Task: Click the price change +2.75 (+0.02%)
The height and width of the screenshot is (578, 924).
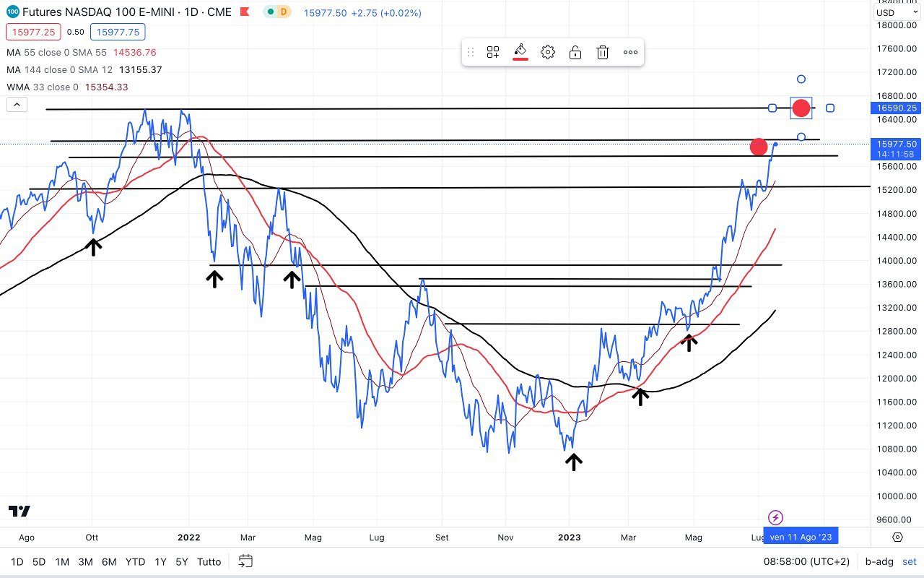Action: click(x=386, y=13)
